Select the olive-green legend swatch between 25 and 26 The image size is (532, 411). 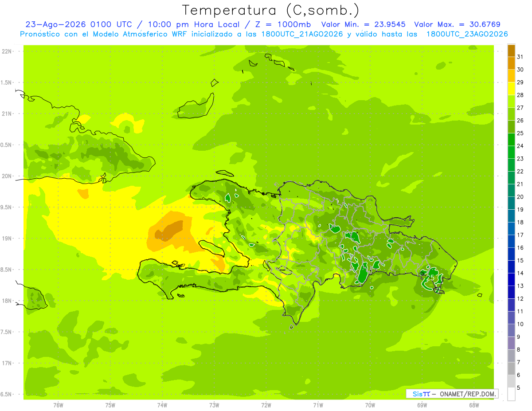point(511,127)
